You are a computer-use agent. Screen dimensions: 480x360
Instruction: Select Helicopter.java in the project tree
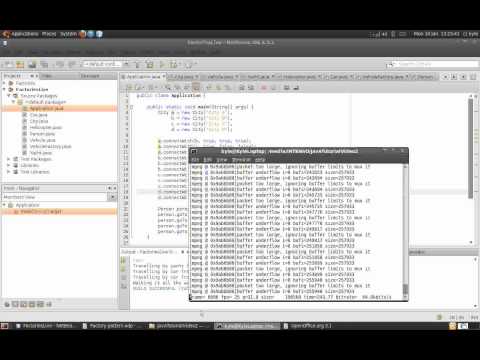click(x=46, y=127)
